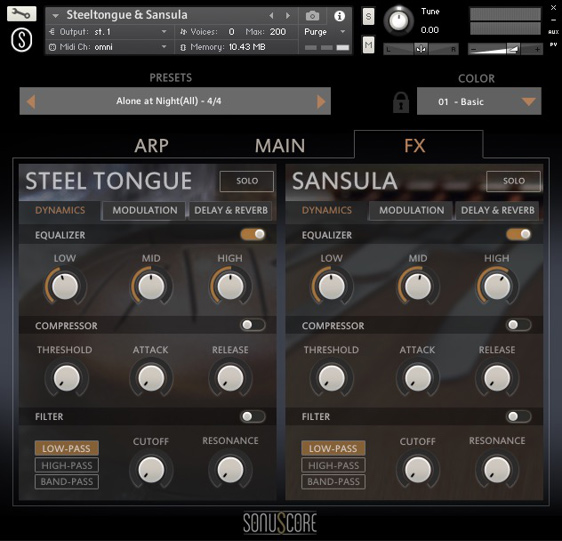Click the Steel Tongue EQ Low knob
Screen dimensions: 562x541
pyautogui.click(x=65, y=286)
